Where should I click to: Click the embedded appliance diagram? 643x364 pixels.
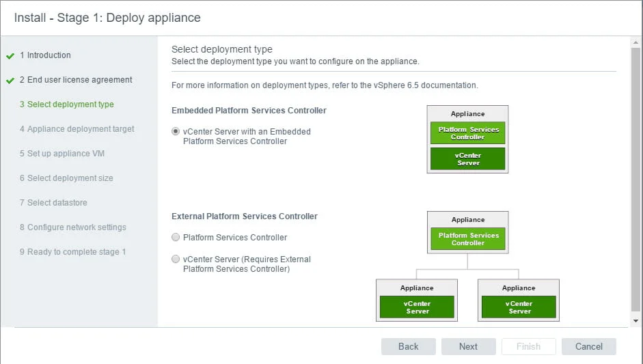tap(467, 139)
